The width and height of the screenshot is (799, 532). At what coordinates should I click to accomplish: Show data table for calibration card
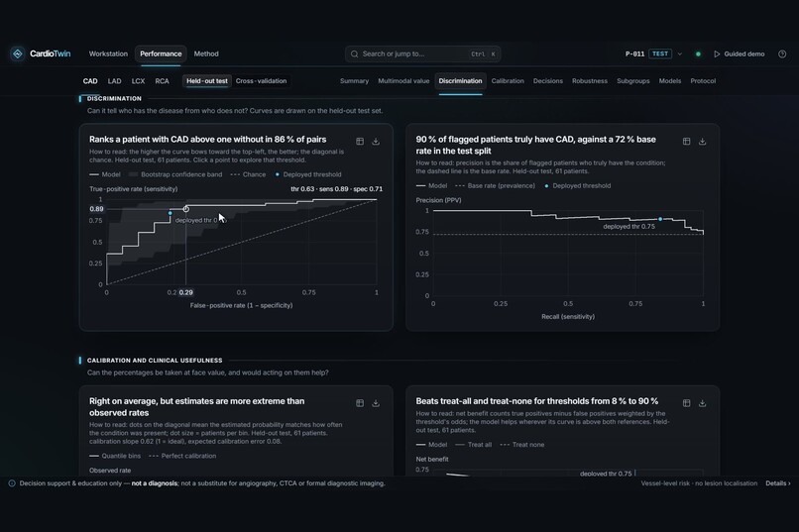pos(360,403)
